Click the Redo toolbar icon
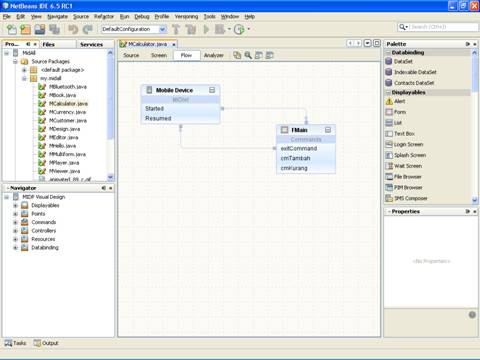 (x=87, y=30)
